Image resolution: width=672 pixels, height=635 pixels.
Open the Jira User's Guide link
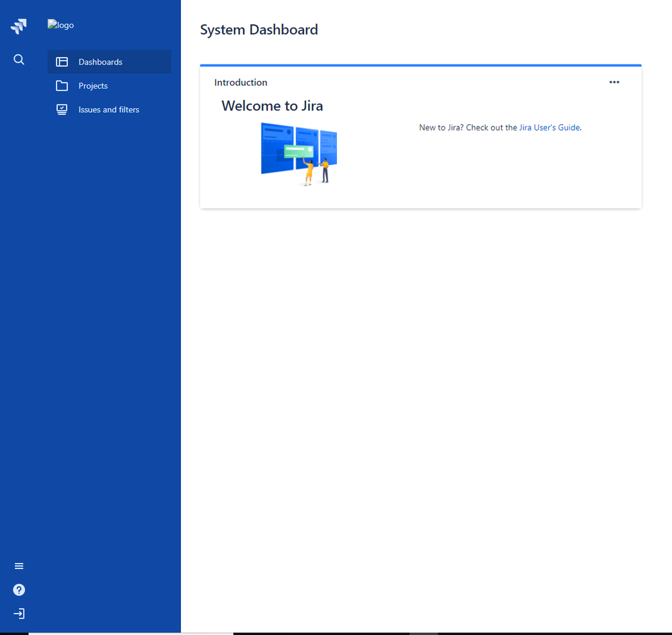point(550,127)
